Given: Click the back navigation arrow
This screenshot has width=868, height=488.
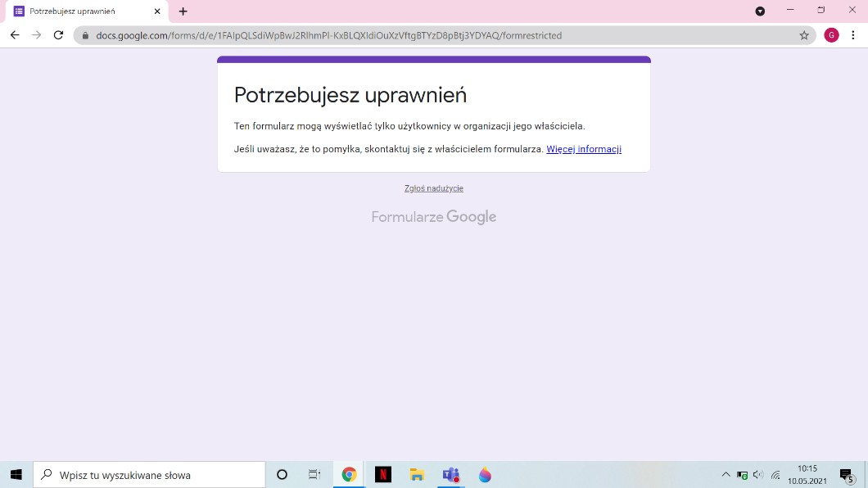Looking at the screenshot, I should tap(15, 35).
